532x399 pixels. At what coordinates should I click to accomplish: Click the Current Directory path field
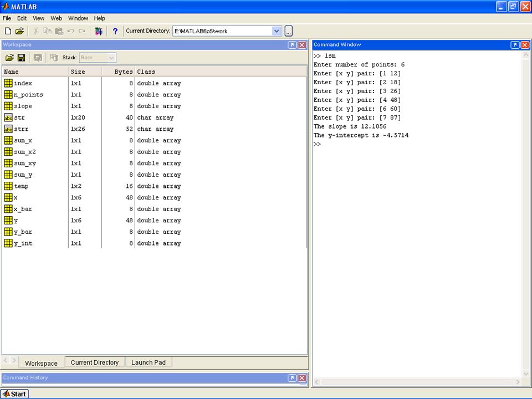tap(223, 31)
